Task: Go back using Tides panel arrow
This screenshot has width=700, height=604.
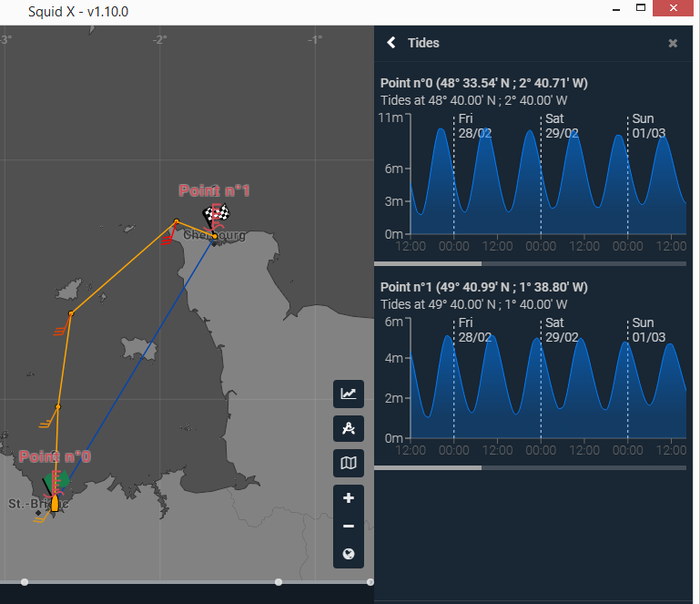Action: 391,43
